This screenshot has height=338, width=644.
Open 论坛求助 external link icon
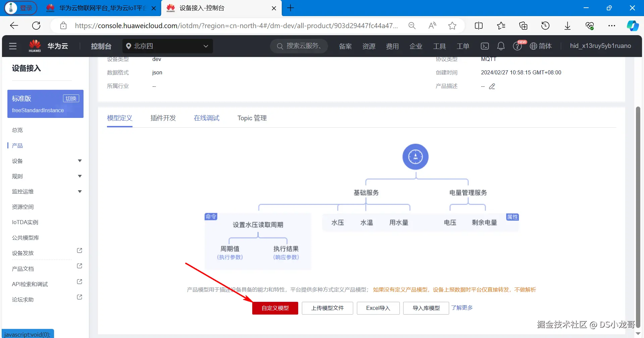pyautogui.click(x=79, y=297)
